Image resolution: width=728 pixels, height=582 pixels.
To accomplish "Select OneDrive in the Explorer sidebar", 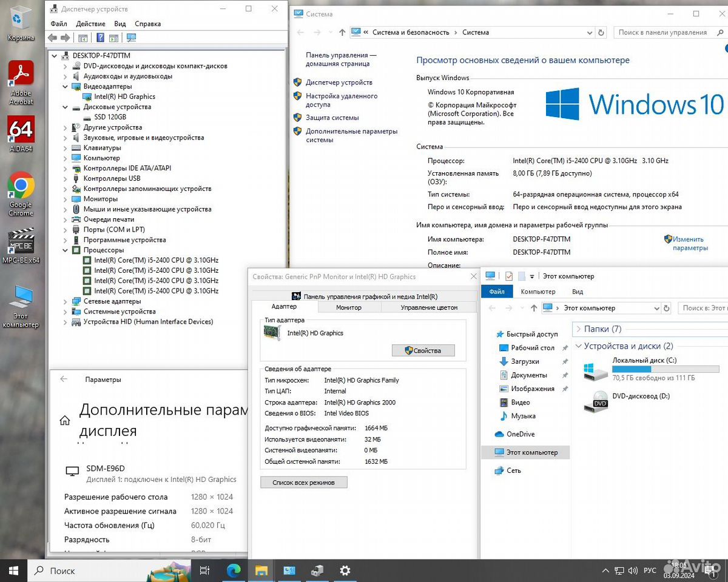I will (521, 434).
